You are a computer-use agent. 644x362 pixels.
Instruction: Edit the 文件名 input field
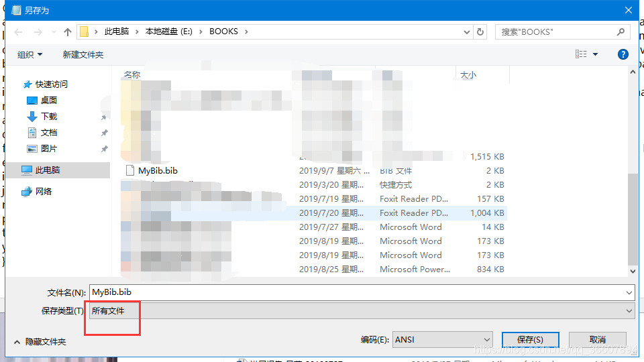[356, 292]
